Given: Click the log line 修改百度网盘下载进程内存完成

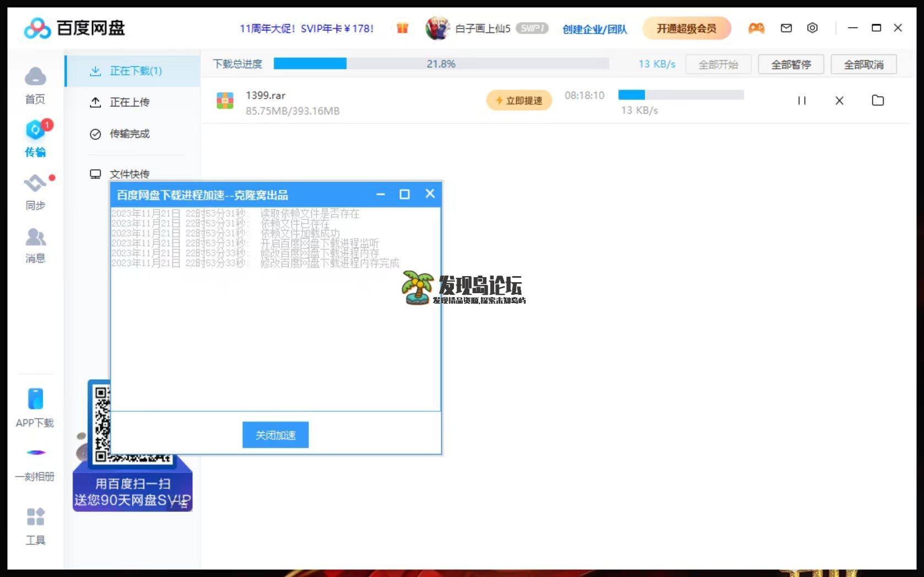Looking at the screenshot, I should click(x=329, y=263).
